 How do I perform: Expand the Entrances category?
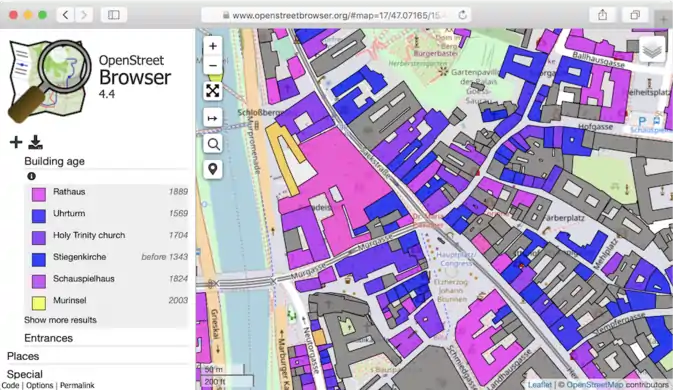pos(49,338)
